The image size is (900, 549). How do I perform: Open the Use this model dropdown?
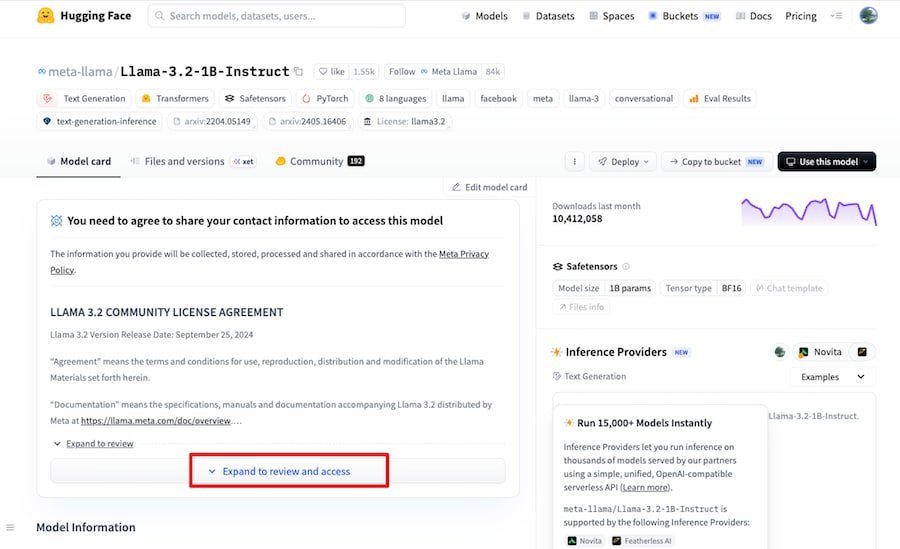827,161
